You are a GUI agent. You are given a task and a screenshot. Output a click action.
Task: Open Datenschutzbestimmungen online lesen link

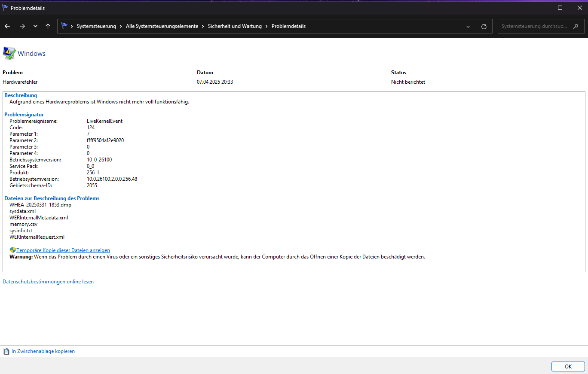[48, 282]
